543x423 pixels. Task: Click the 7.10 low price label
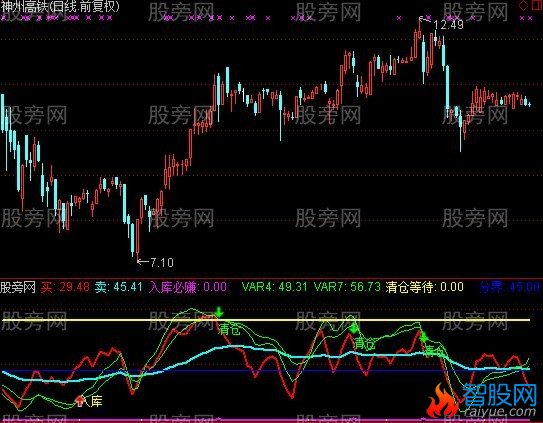pyautogui.click(x=162, y=262)
